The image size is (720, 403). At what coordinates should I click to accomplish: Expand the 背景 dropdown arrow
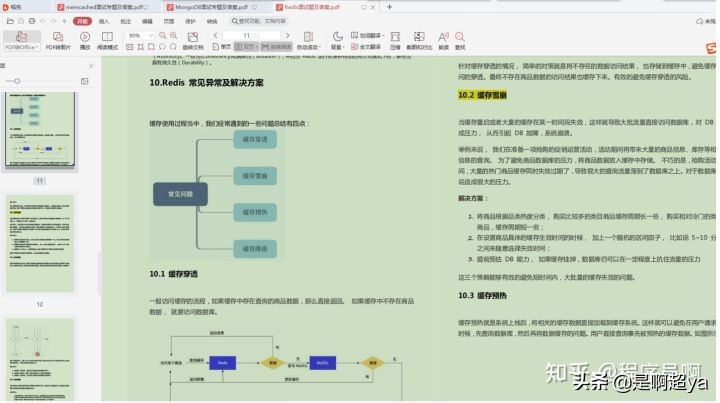coord(344,47)
